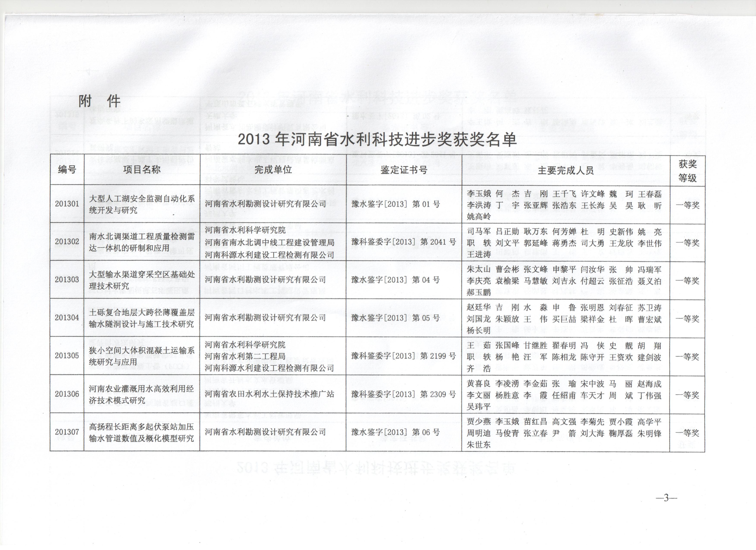Select the cell with number 201302

(x=67, y=242)
